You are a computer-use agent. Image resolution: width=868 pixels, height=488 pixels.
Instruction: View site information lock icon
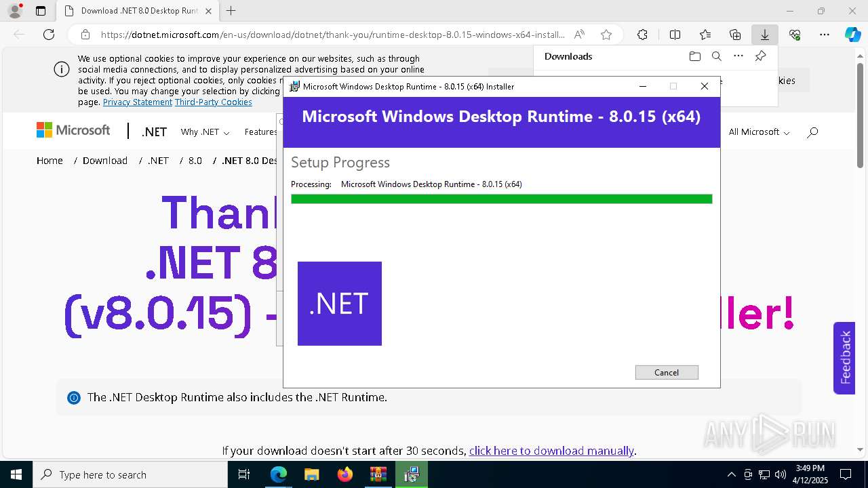coord(85,35)
